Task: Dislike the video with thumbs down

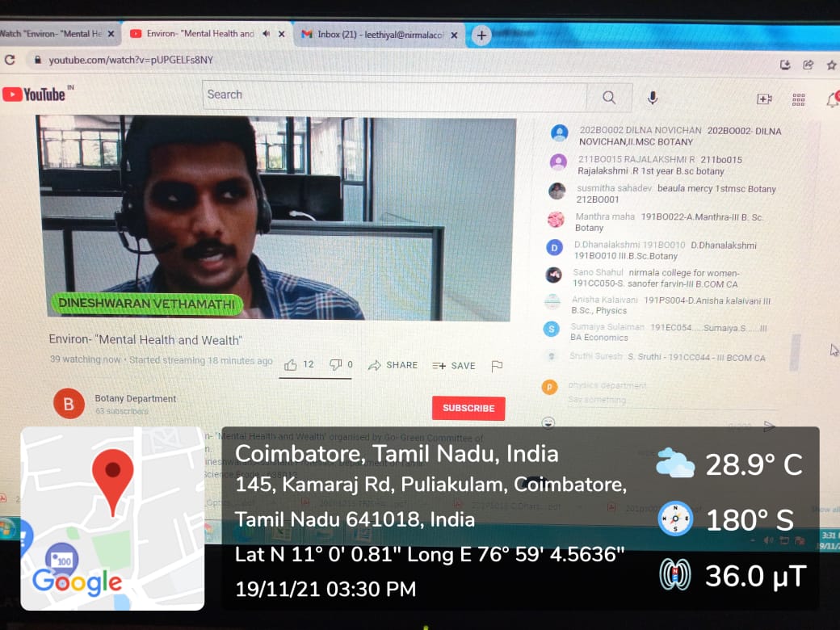Action: point(336,365)
